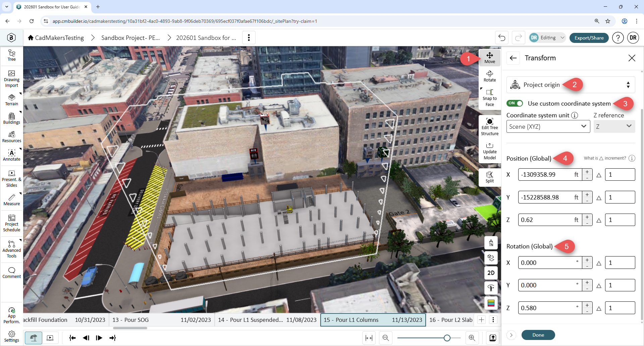This screenshot has width=644, height=346.
Task: Toggle the presentation view mode button
Action: pyautogui.click(x=50, y=338)
